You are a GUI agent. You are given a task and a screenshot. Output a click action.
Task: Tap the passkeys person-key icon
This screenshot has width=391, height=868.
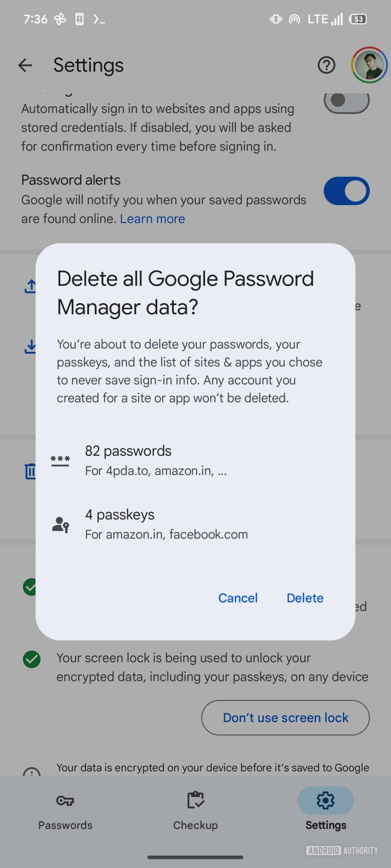[60, 525]
